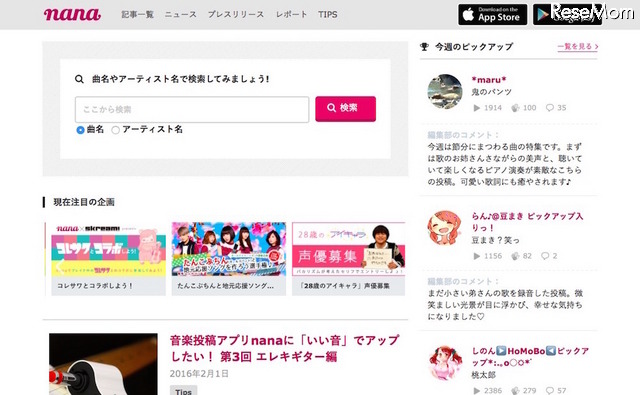The width and height of the screenshot is (640, 395).
Task: Click the applause icon next to 100
Action: coord(516,108)
